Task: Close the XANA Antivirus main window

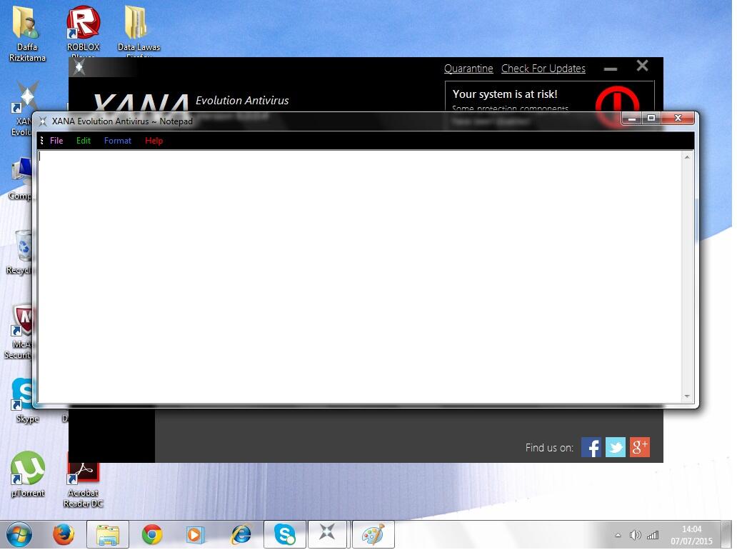Action: 643,66
